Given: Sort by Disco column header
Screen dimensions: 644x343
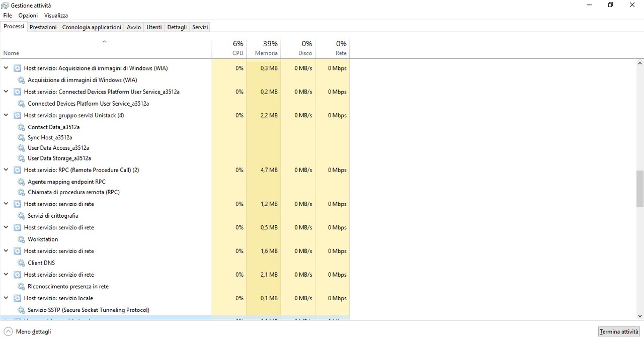Looking at the screenshot, I should pyautogui.click(x=297, y=48).
